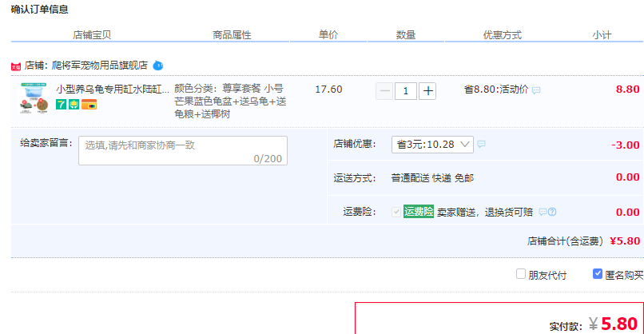Toggle the 运费险 freight insurance checkbox
Image resolution: width=644 pixels, height=334 pixels.
396,212
